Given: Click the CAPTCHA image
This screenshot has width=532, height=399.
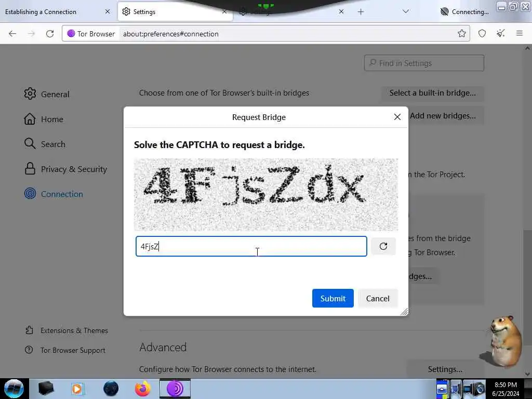Looking at the screenshot, I should [x=266, y=195].
